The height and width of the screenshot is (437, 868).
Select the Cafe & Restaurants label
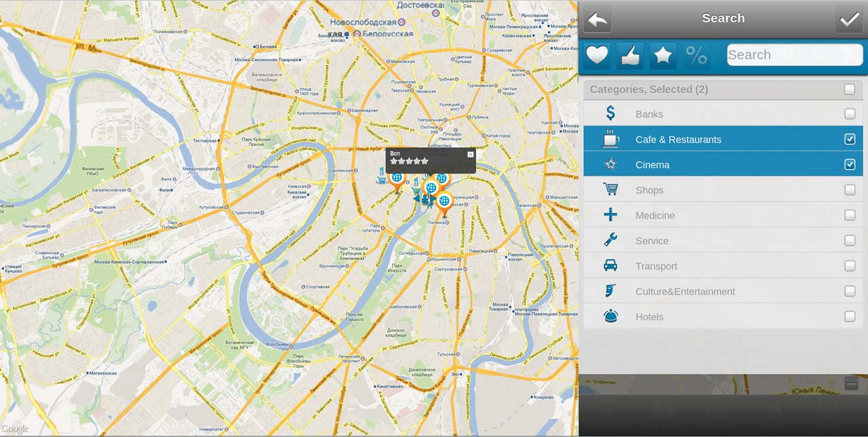coord(678,139)
